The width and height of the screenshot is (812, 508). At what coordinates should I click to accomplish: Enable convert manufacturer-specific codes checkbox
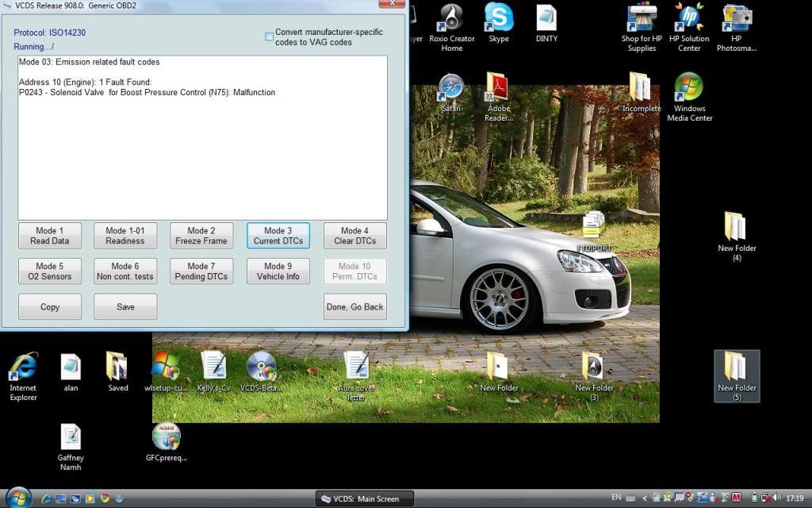point(270,37)
